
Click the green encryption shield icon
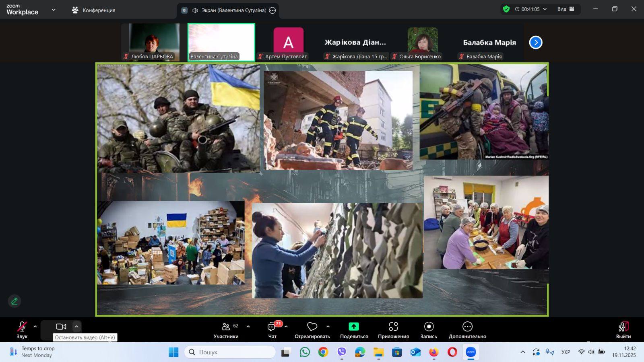coord(506,9)
